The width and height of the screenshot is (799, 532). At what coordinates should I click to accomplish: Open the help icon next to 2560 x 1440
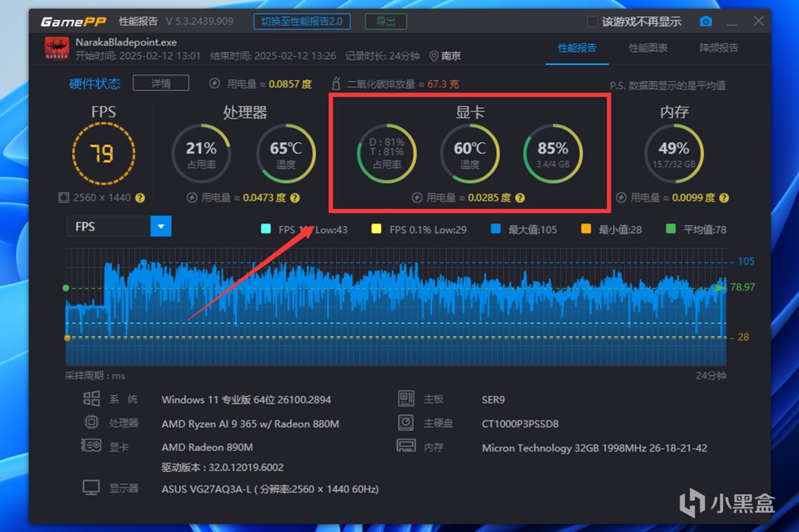pos(140,198)
